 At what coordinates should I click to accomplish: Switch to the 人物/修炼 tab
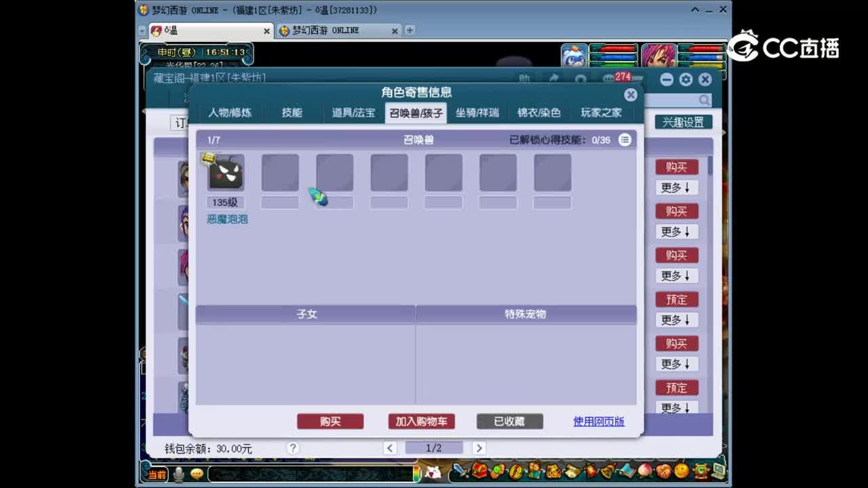point(230,113)
